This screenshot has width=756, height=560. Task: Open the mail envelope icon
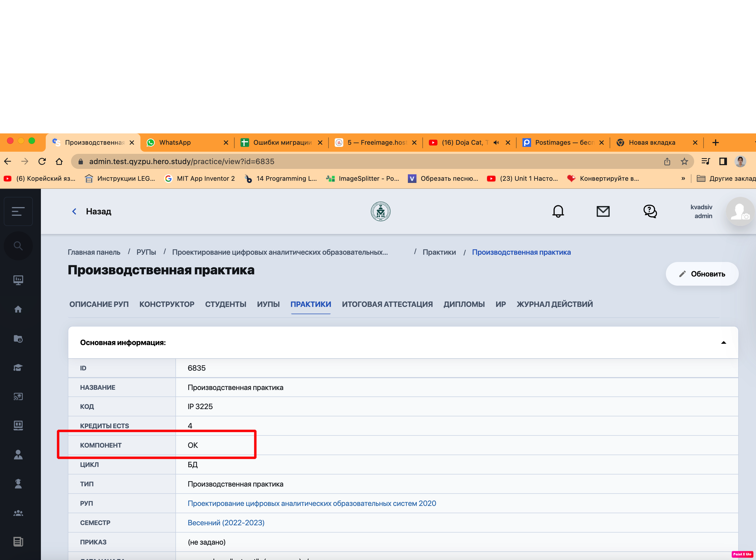pyautogui.click(x=603, y=211)
